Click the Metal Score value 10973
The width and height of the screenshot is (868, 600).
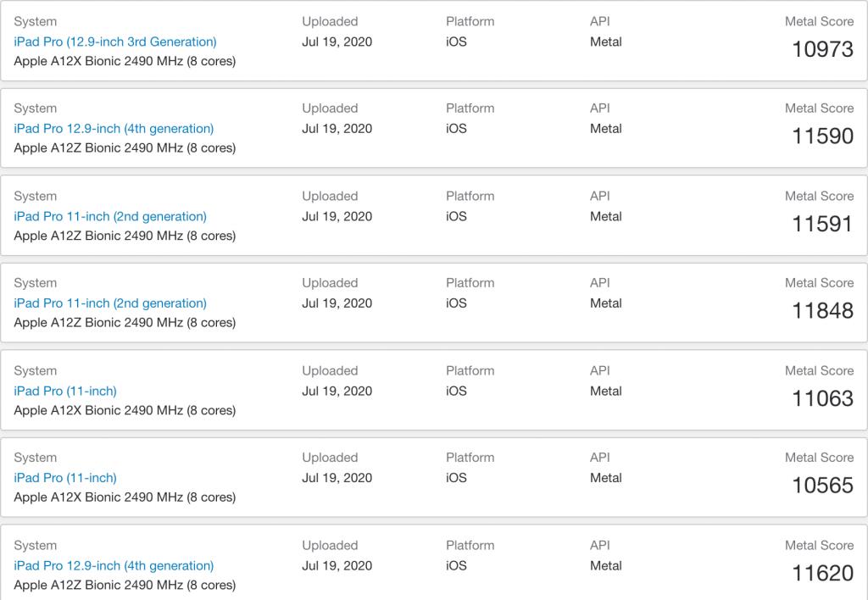tap(822, 49)
